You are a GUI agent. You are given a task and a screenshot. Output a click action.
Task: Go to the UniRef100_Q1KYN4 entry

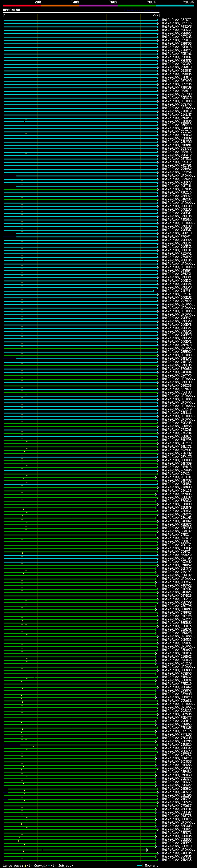click(x=176, y=291)
